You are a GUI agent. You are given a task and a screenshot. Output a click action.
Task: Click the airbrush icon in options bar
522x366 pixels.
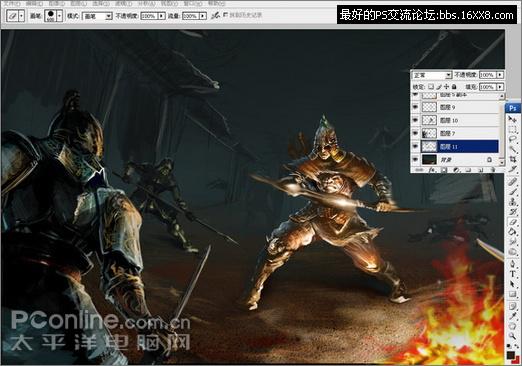(x=215, y=15)
